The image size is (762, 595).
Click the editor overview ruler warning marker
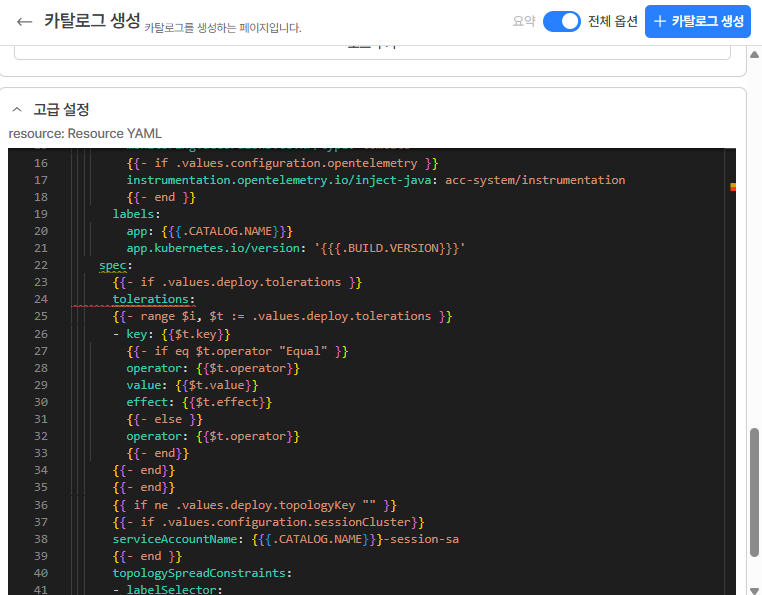(x=733, y=187)
